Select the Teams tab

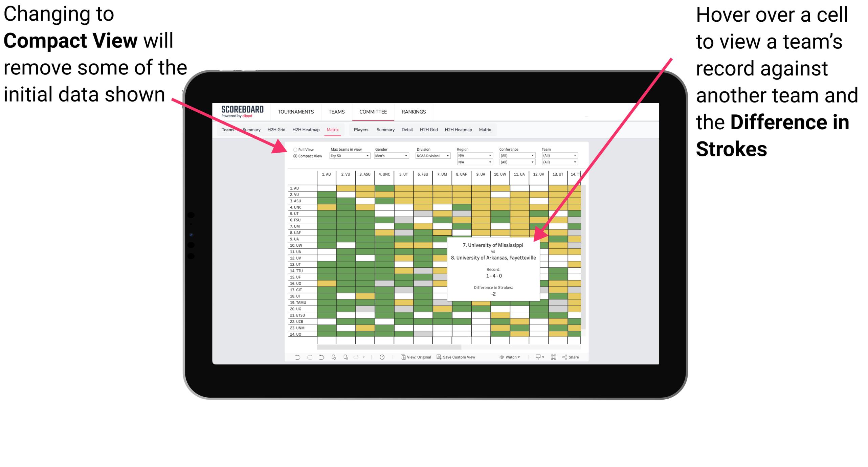click(229, 129)
